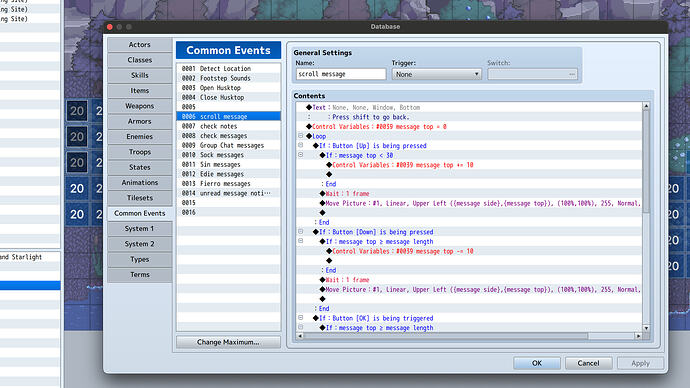Viewport: 690px width, 388px height.
Task: Open the Classes database tab
Action: click(x=139, y=60)
